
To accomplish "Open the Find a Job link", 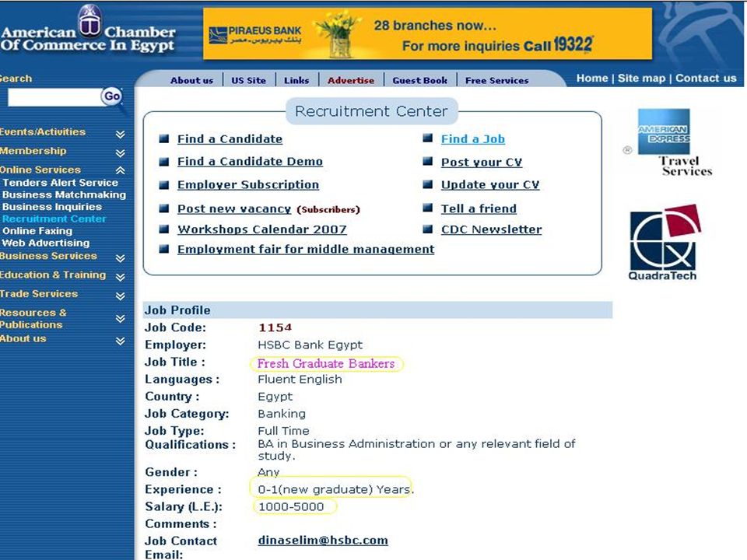I will pyautogui.click(x=472, y=139).
